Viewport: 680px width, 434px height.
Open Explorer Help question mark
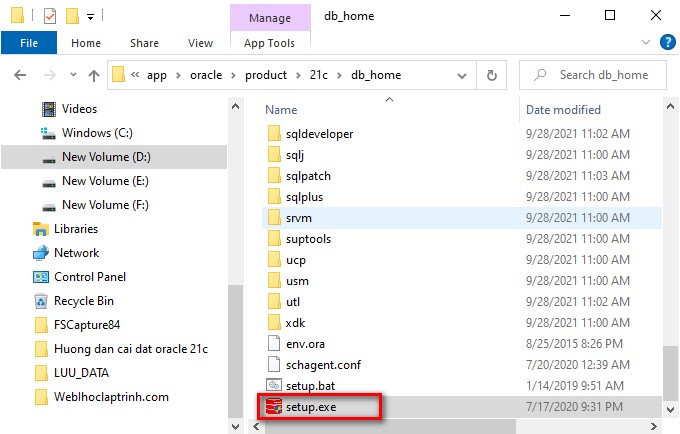point(667,42)
